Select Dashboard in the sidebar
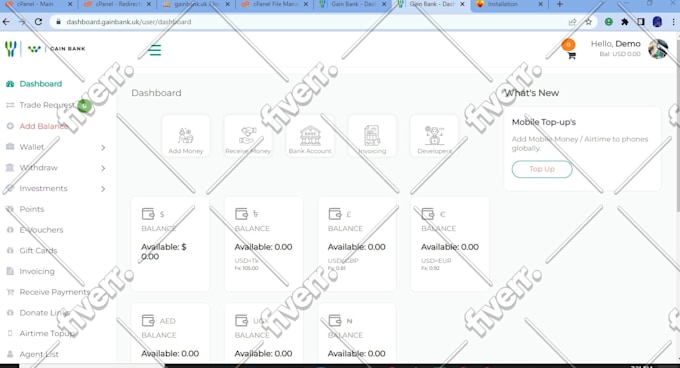This screenshot has width=680, height=368. click(40, 84)
